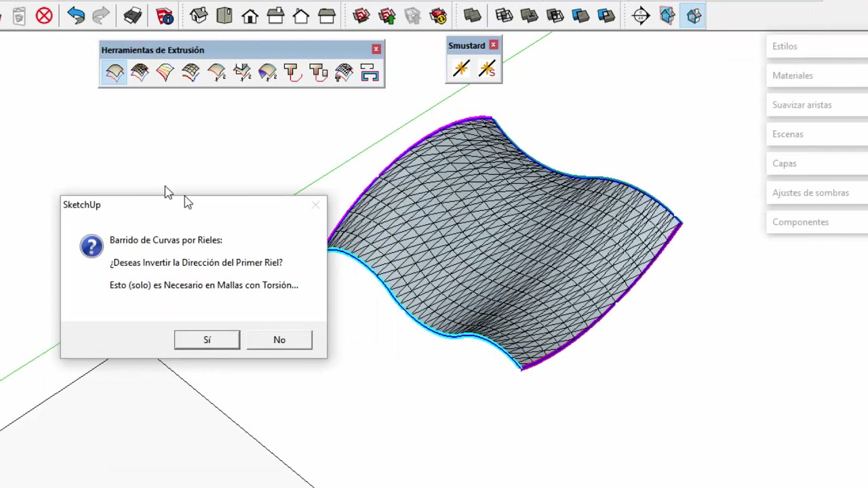Select the rainbow fan loft extrusion icon
Screen dimensions: 868x488
click(x=165, y=73)
